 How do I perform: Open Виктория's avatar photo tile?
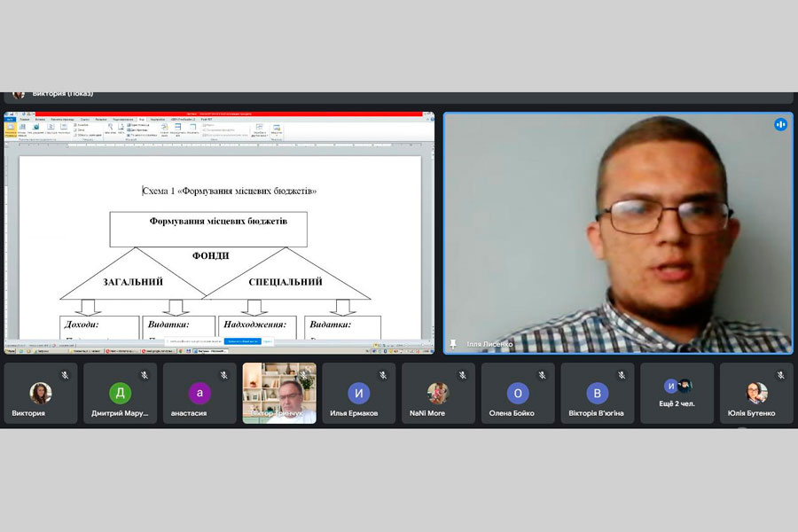click(41, 393)
